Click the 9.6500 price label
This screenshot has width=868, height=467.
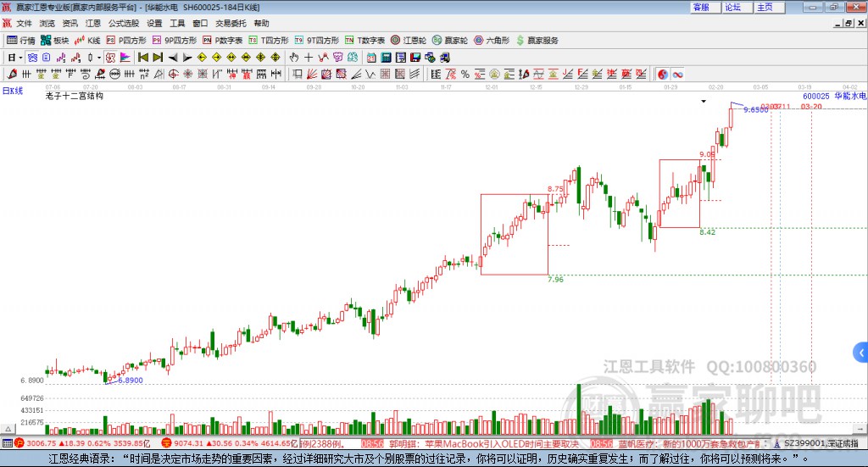click(x=755, y=109)
